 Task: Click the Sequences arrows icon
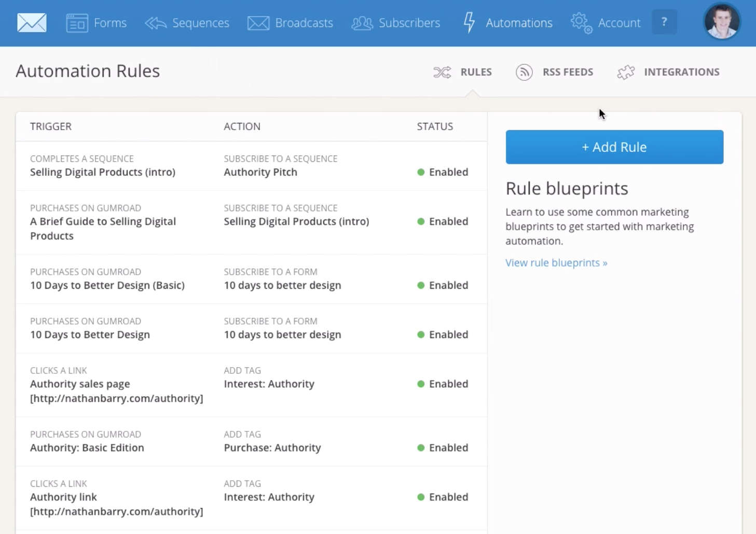click(x=156, y=23)
